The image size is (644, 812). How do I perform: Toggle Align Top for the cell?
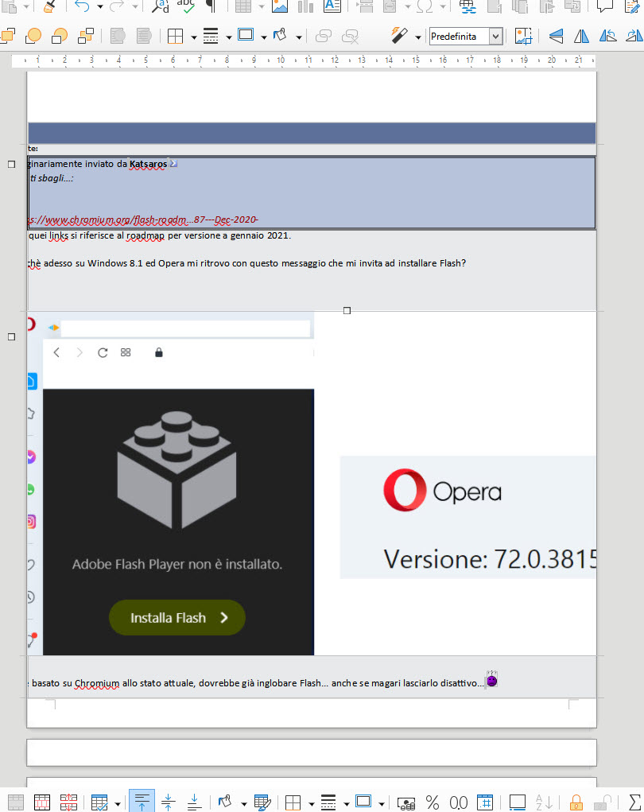[x=142, y=802]
